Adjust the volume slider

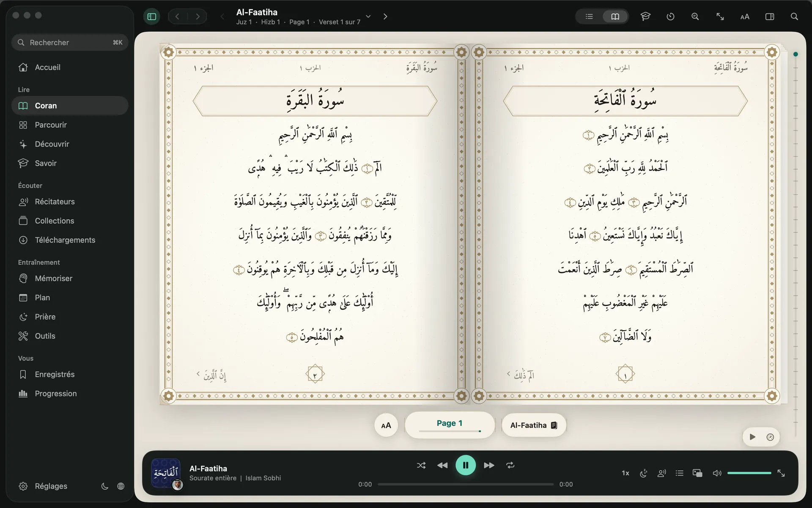[x=749, y=473]
